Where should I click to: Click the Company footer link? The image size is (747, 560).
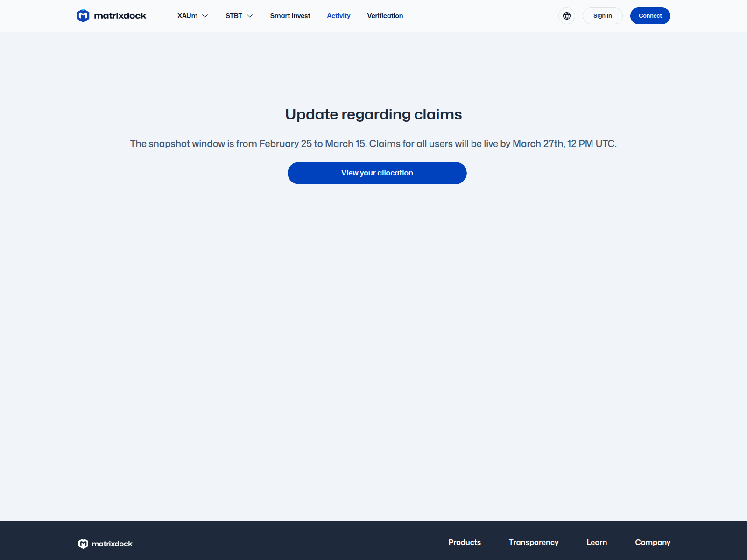point(652,542)
